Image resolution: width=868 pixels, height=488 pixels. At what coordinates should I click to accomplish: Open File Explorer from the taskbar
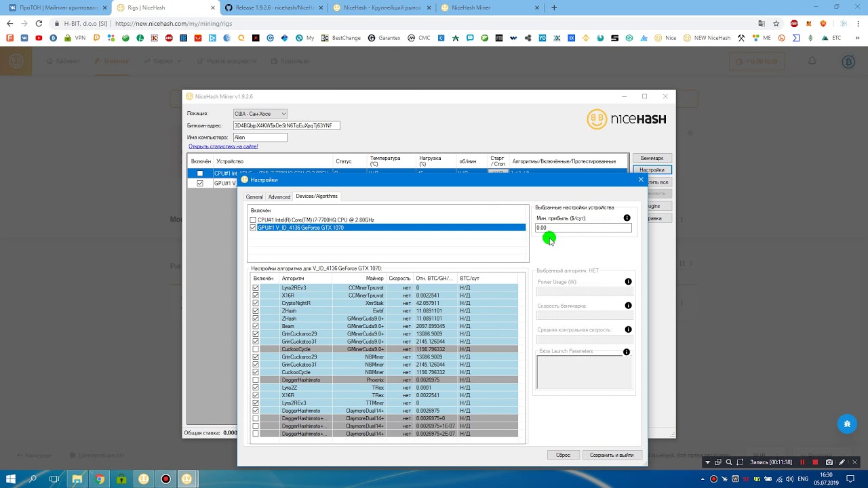[77, 479]
